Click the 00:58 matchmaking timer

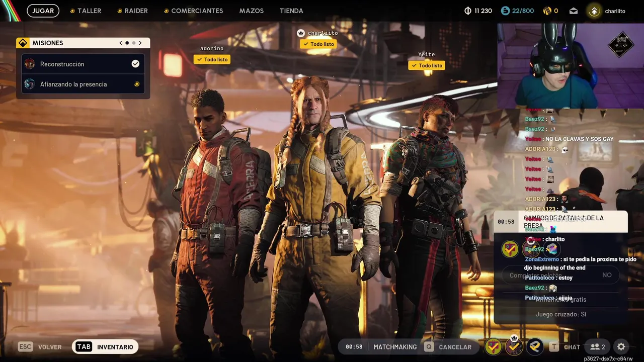tap(354, 347)
